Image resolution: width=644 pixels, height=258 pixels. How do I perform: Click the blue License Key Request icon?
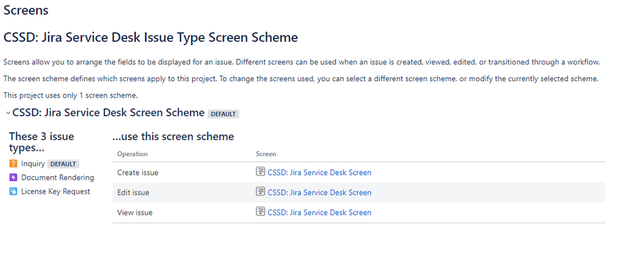[x=13, y=191]
